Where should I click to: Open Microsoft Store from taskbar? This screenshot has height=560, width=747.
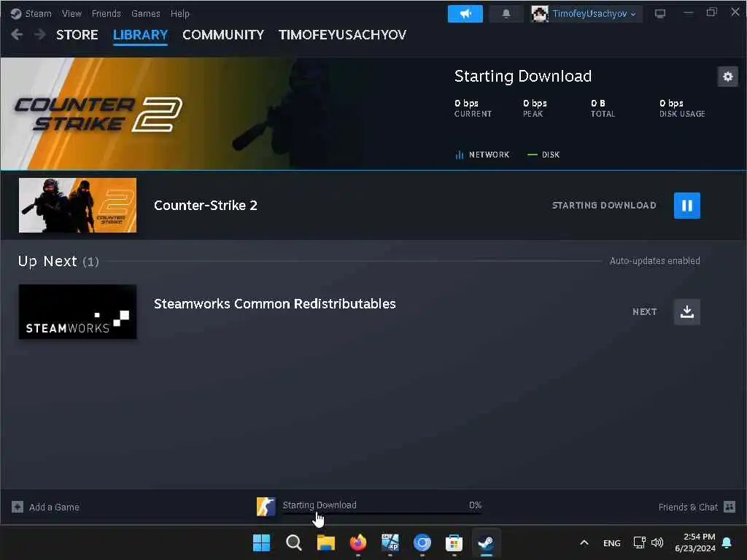click(x=454, y=542)
